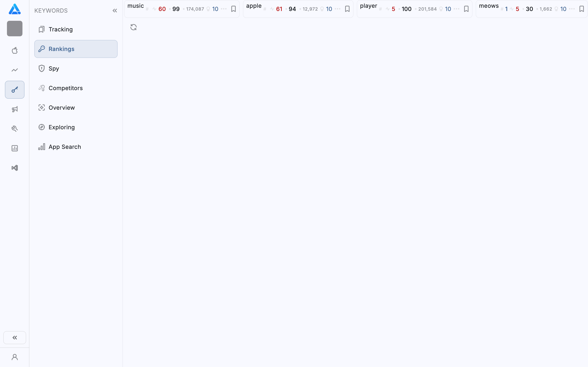The height and width of the screenshot is (367, 588).
Task: Click the key icon for Keywords section
Action: (x=14, y=90)
